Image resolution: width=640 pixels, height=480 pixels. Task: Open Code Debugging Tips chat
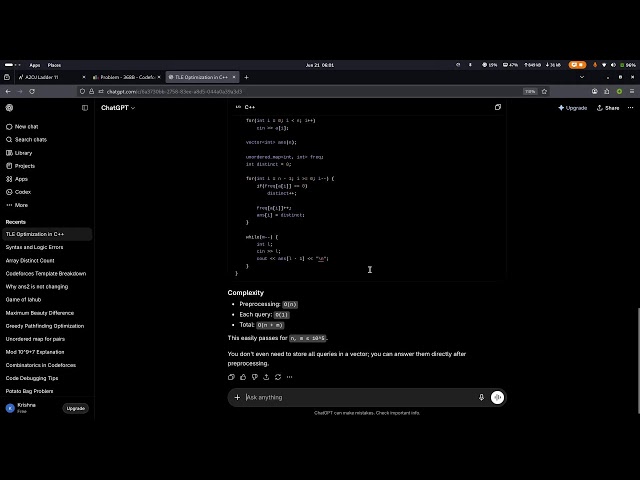pyautogui.click(x=47, y=378)
